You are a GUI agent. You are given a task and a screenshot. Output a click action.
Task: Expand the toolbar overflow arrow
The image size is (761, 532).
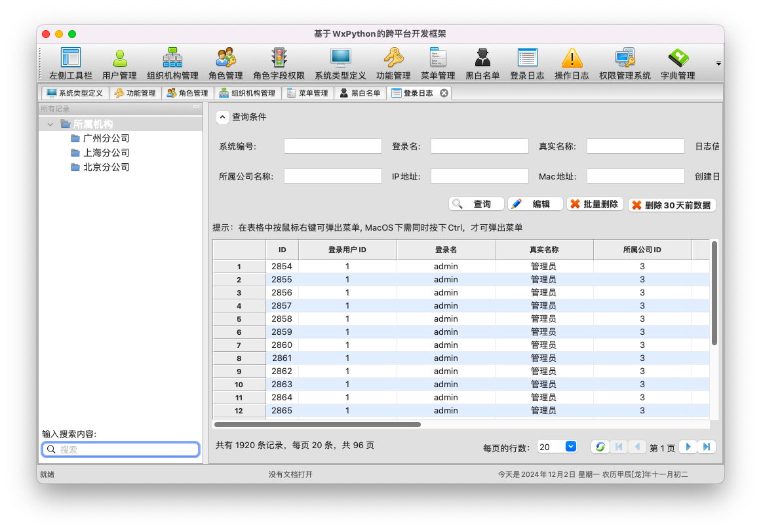point(718,64)
